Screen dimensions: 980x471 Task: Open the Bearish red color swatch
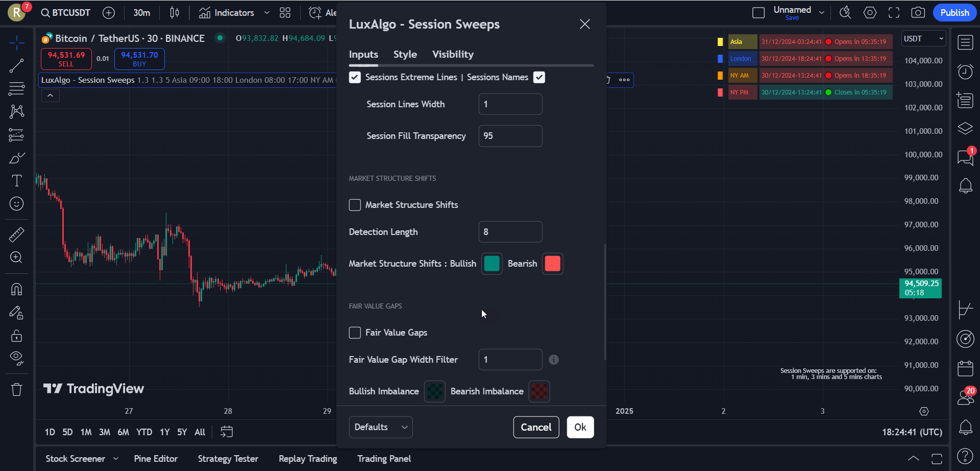tap(552, 264)
